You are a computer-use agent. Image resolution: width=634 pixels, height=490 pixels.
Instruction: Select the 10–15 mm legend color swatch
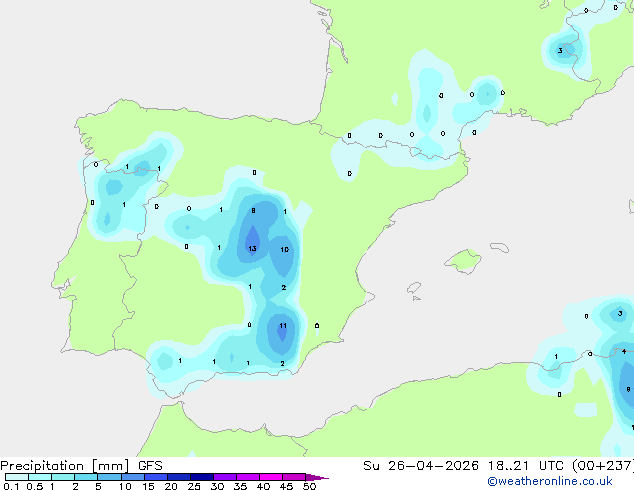[133, 477]
